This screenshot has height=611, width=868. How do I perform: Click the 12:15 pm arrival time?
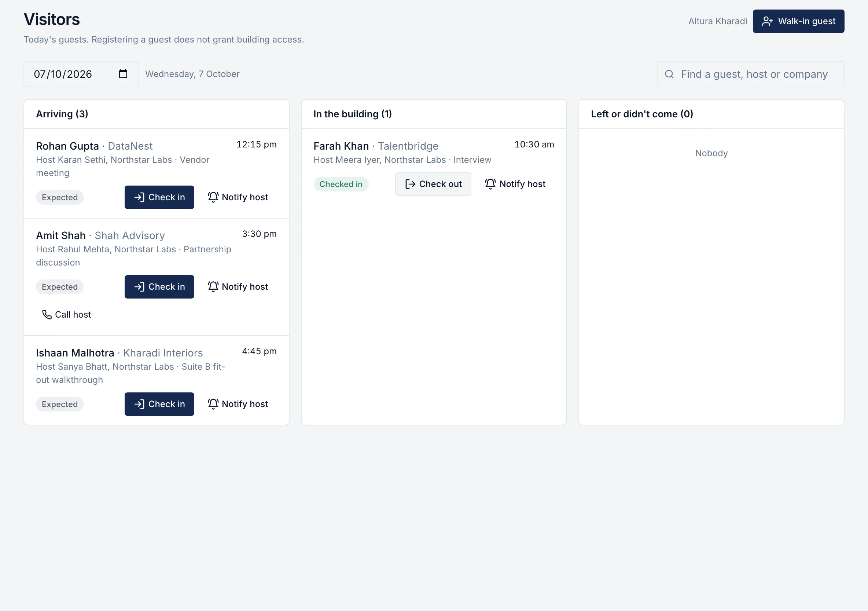click(x=256, y=144)
